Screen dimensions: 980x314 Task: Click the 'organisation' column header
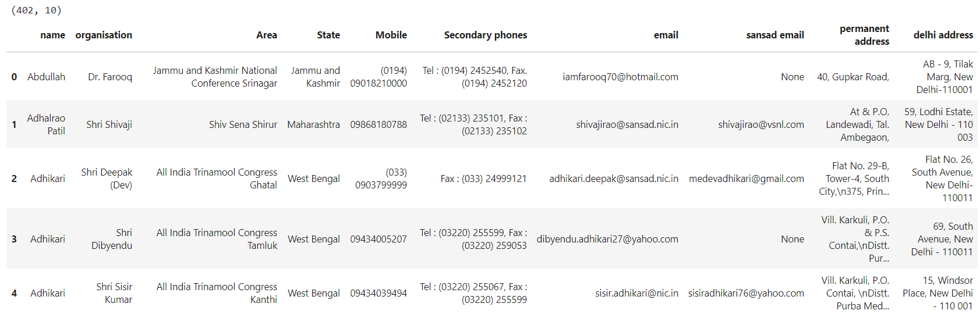[x=104, y=35]
